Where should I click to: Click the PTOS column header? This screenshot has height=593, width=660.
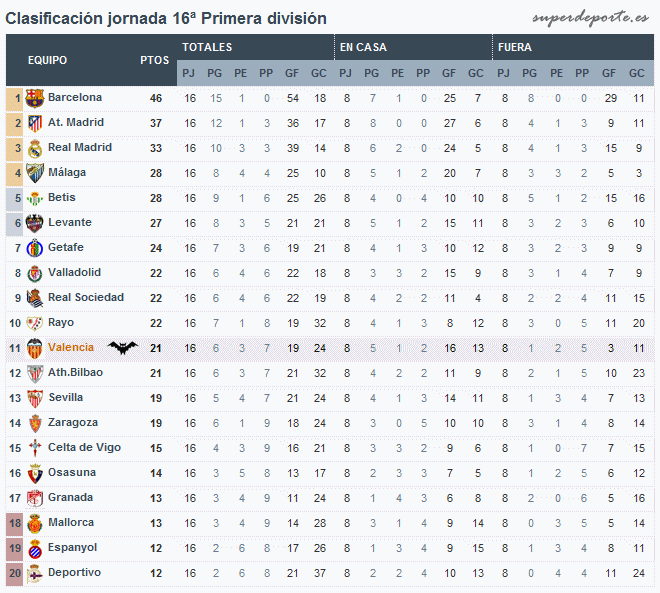(154, 60)
